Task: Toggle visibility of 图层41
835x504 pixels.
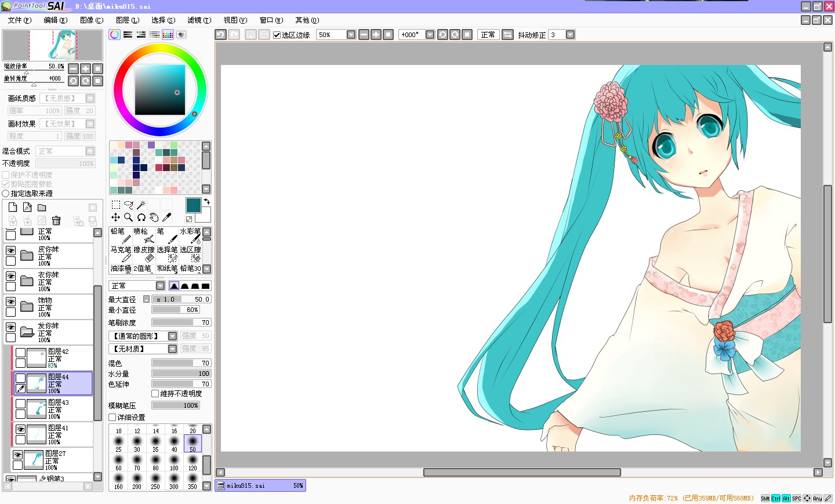Action: (x=20, y=429)
